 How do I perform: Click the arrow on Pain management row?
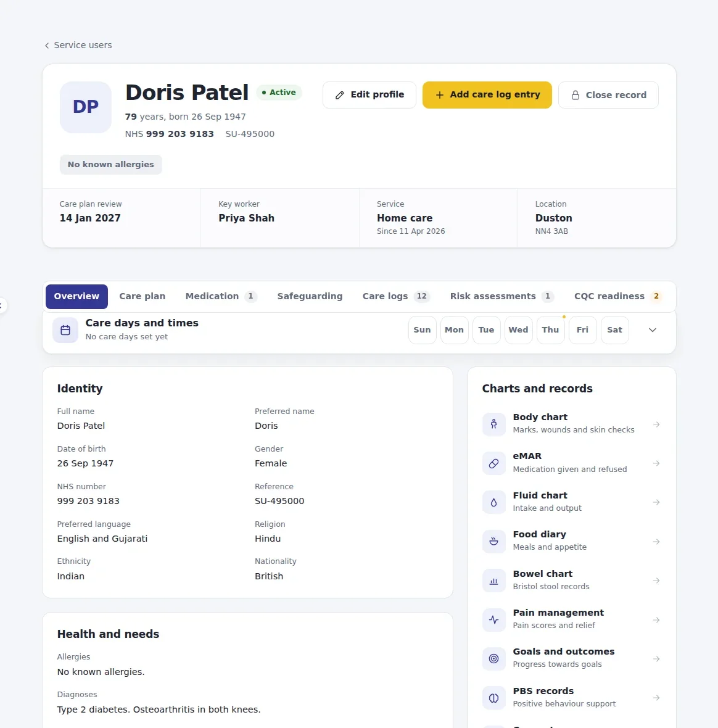pyautogui.click(x=656, y=620)
